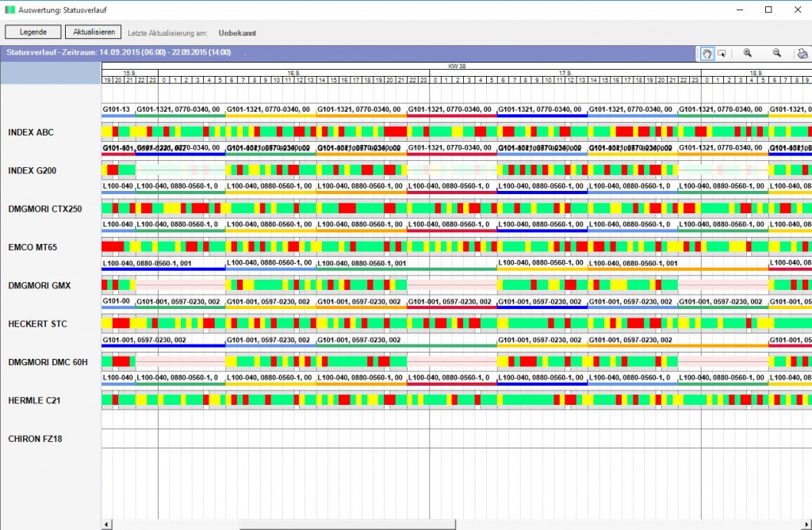Click the 15.9. date header

pyautogui.click(x=129, y=73)
